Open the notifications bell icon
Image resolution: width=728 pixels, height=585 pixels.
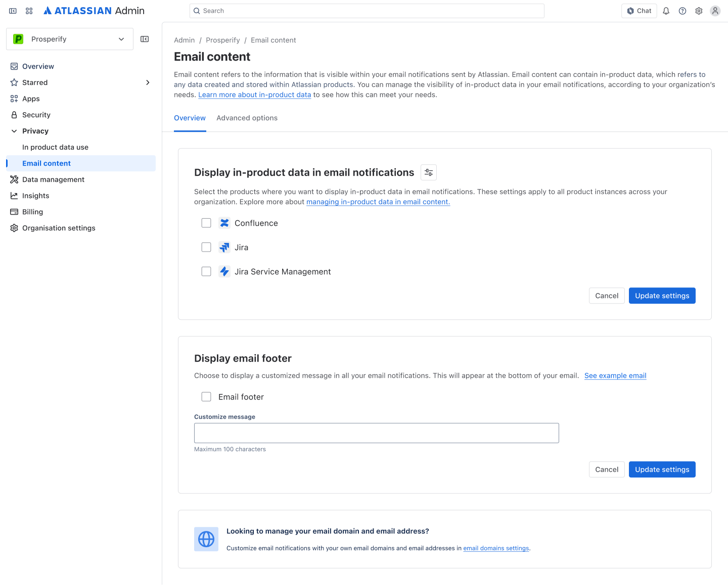tap(666, 11)
